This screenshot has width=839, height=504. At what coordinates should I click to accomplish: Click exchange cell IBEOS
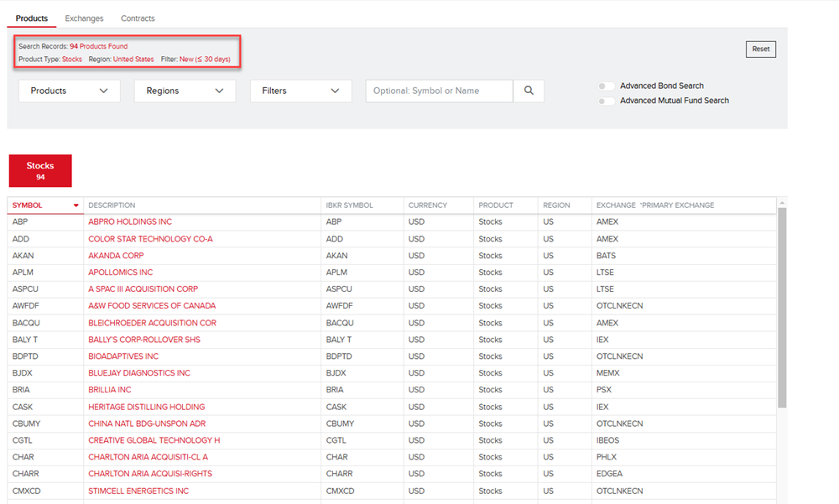[607, 440]
